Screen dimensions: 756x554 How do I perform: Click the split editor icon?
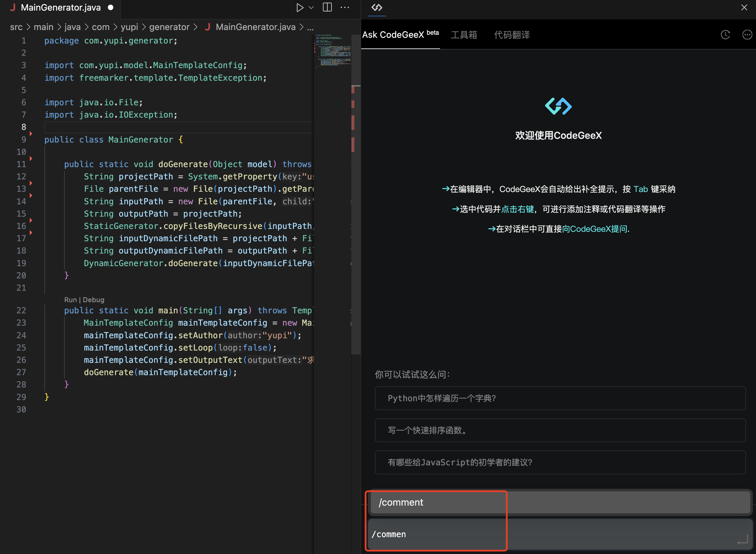327,7
